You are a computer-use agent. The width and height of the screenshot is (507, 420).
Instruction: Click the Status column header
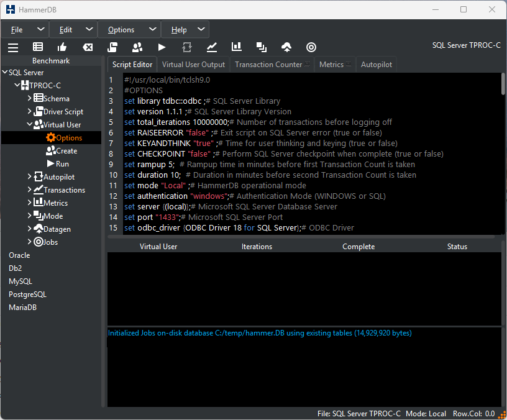point(457,247)
